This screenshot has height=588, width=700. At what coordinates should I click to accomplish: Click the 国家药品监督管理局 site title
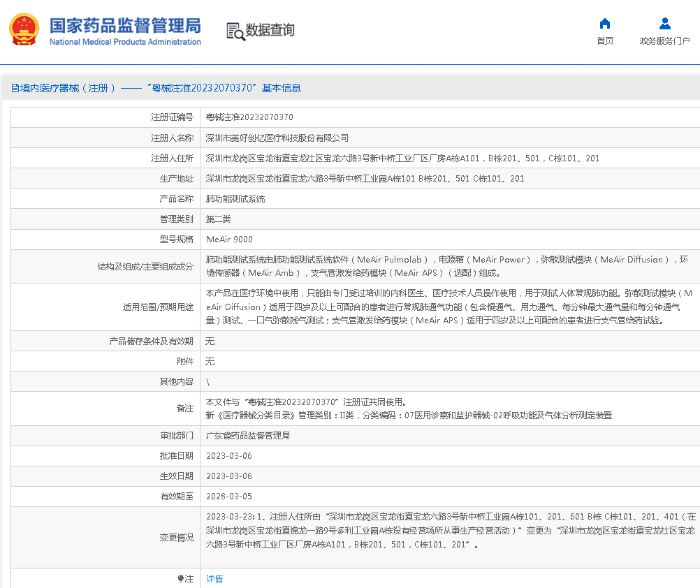(125, 25)
